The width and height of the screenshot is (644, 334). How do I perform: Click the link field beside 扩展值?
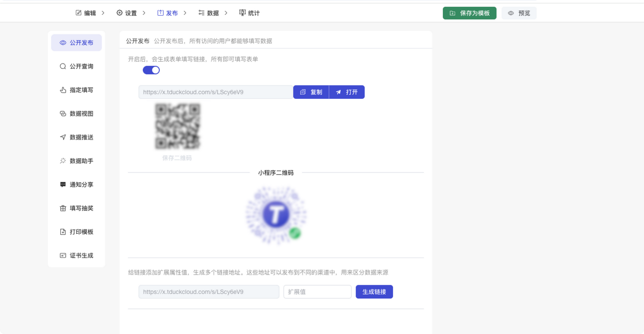pyautogui.click(x=209, y=292)
